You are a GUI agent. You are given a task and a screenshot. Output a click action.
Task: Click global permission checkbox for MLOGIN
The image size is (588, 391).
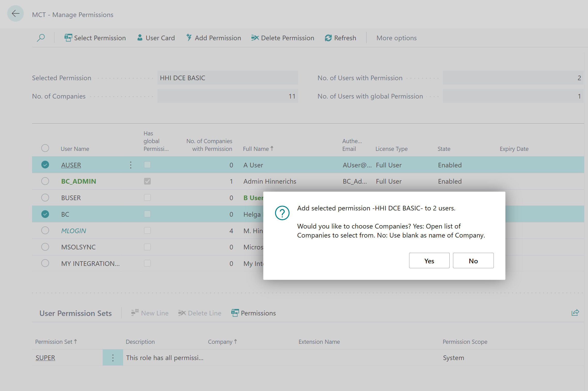pyautogui.click(x=147, y=230)
